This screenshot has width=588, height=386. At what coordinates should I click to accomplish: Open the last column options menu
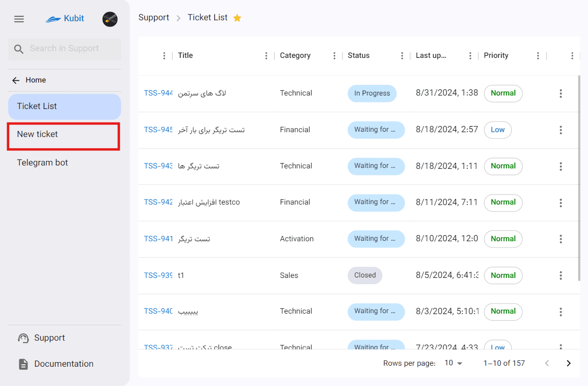572,56
